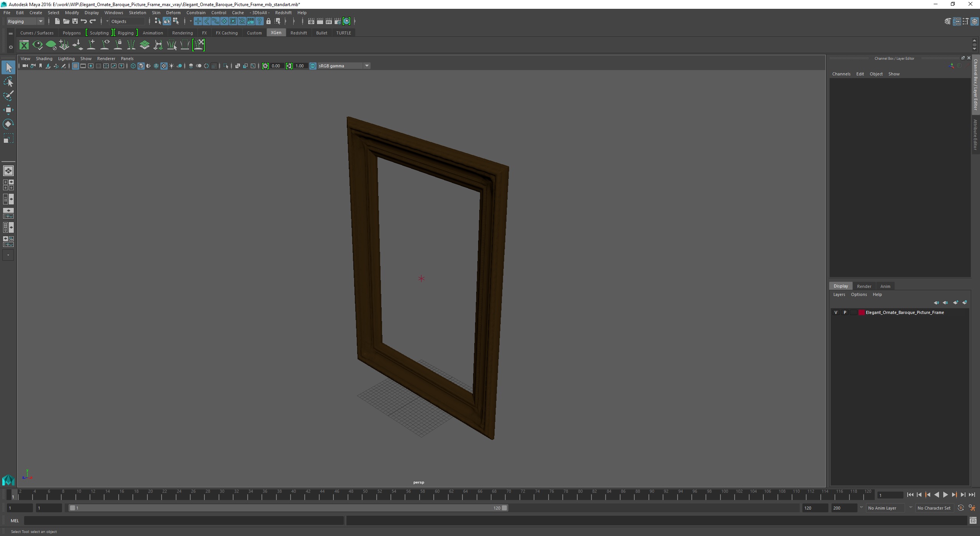Click the Object tab in Channel Box

pos(876,74)
